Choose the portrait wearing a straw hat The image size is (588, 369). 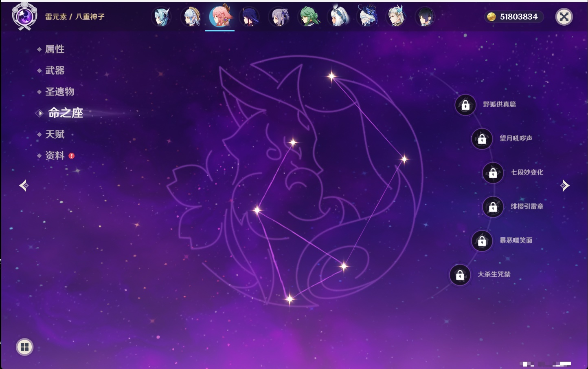tap(191, 17)
